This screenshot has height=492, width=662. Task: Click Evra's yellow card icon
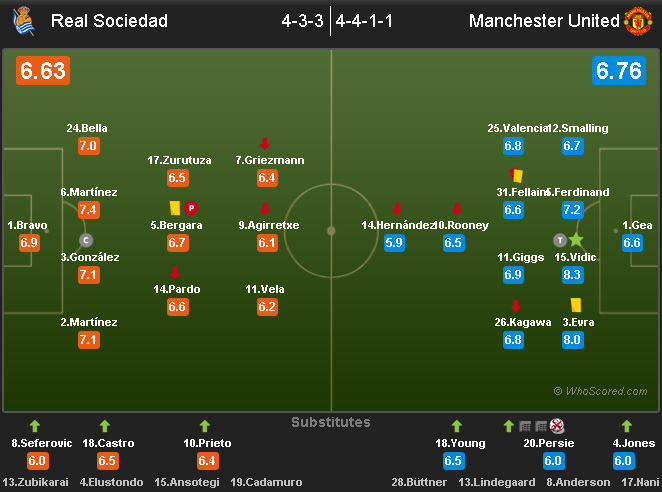point(576,304)
